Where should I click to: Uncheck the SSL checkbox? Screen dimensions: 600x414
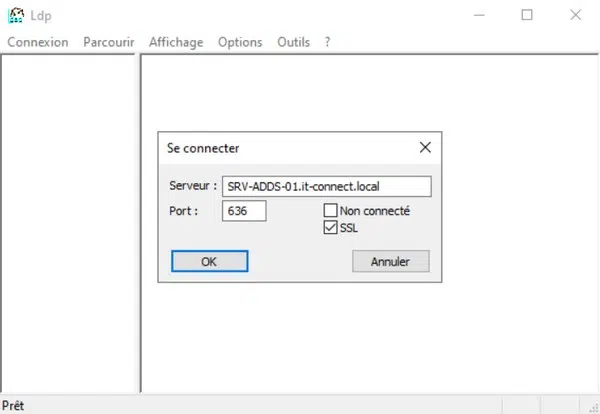pyautogui.click(x=330, y=227)
